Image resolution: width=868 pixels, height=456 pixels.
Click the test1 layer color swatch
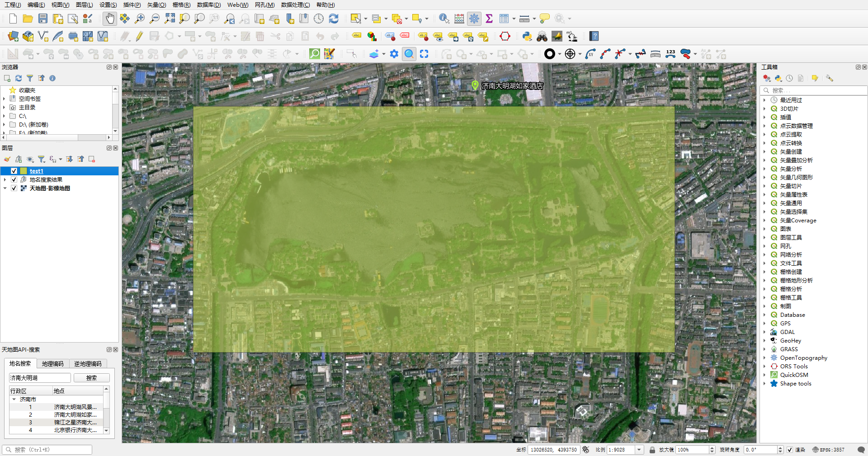pos(24,171)
